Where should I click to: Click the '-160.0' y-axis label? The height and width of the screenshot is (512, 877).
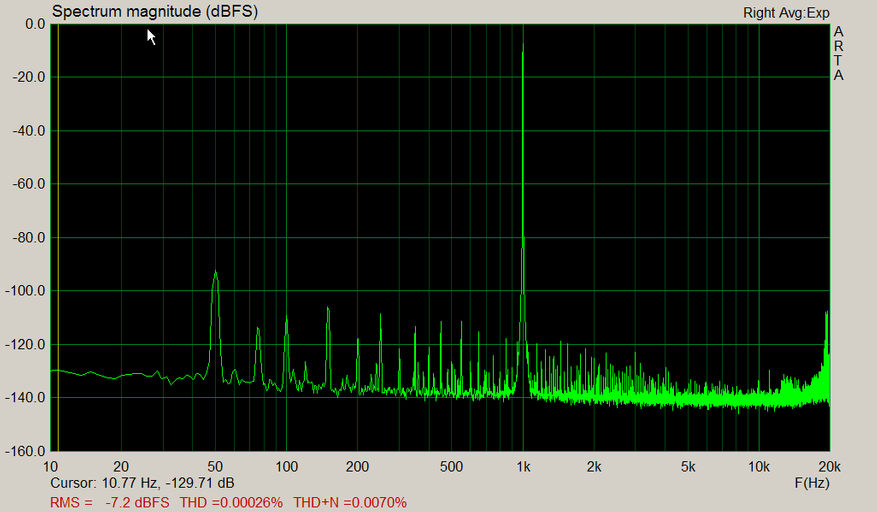(26, 451)
